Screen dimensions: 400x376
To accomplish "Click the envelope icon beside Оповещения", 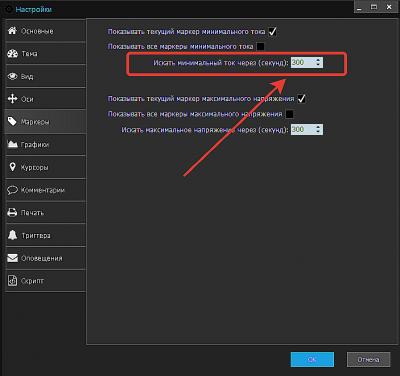I will click(12, 258).
